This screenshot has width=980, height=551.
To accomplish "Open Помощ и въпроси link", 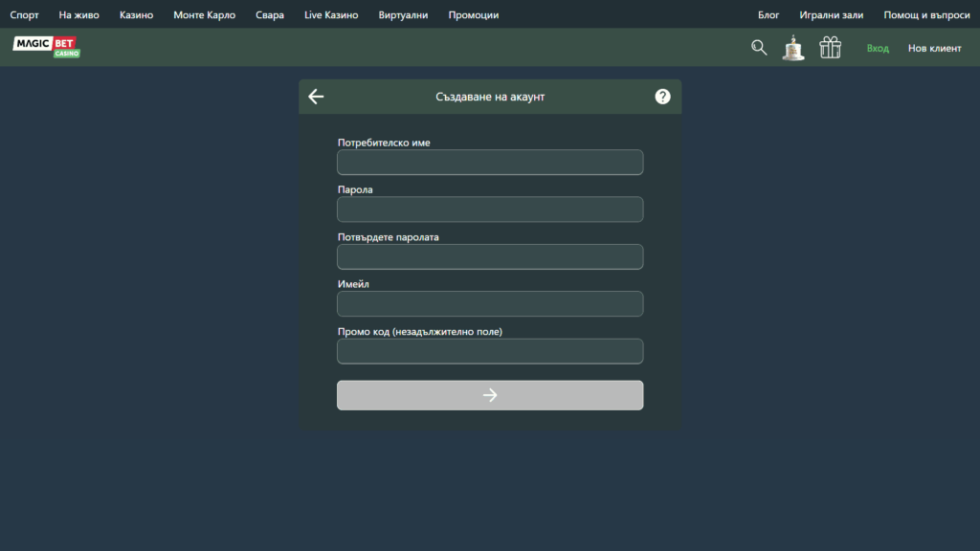I will click(926, 15).
